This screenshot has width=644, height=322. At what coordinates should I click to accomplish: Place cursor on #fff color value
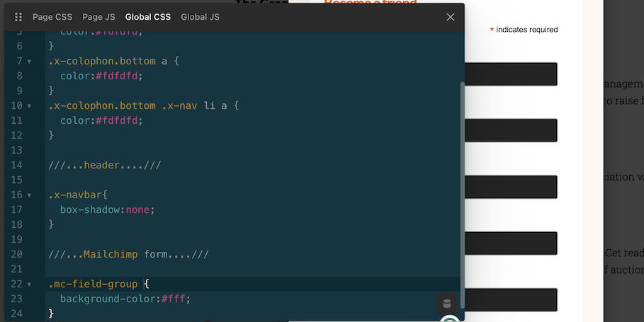click(x=176, y=299)
